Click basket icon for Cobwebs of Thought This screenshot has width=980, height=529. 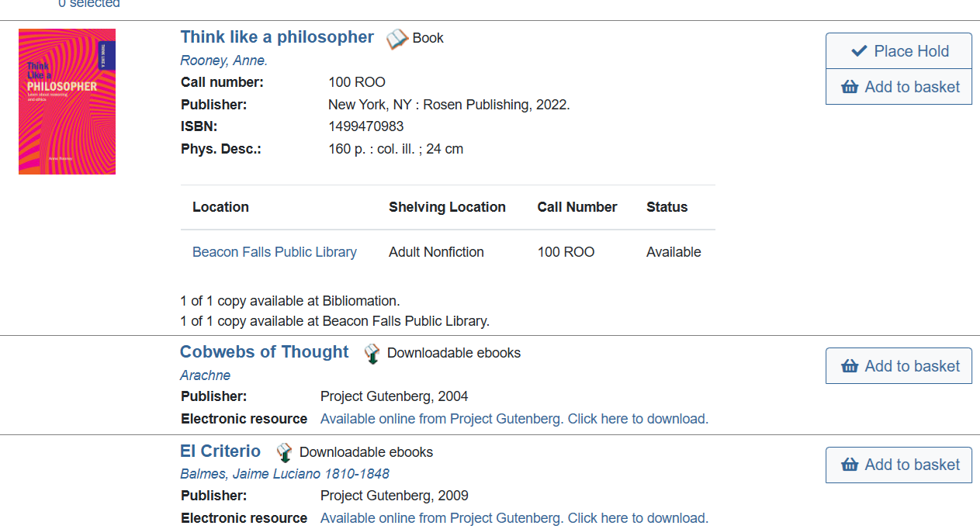(x=850, y=366)
